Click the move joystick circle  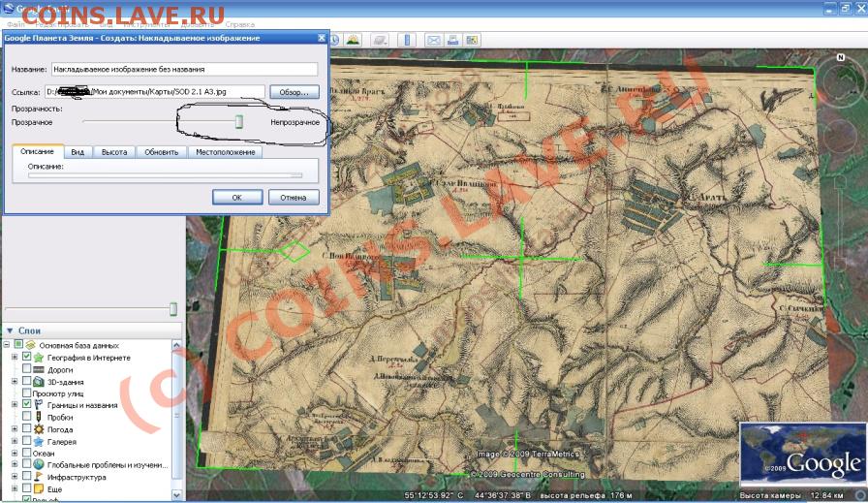[x=839, y=137]
